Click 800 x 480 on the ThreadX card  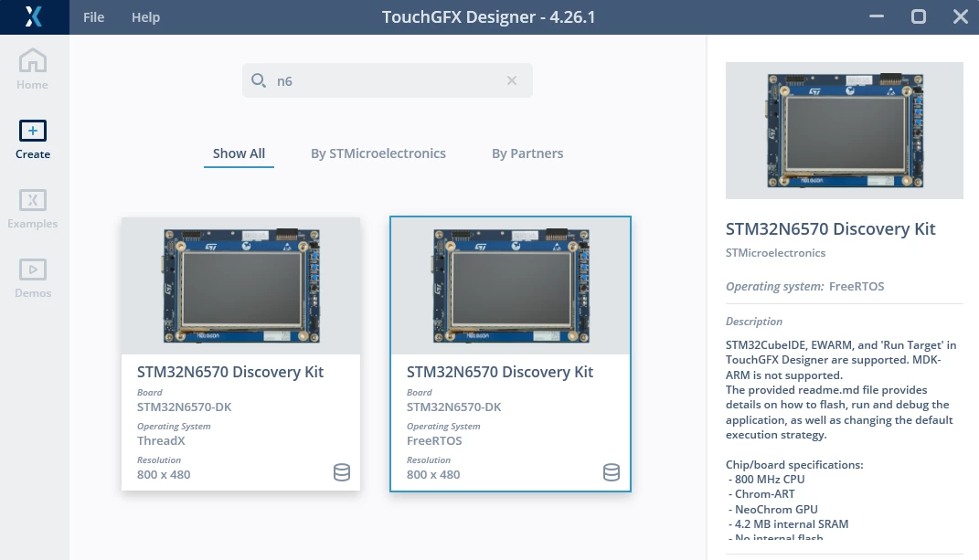tap(164, 474)
